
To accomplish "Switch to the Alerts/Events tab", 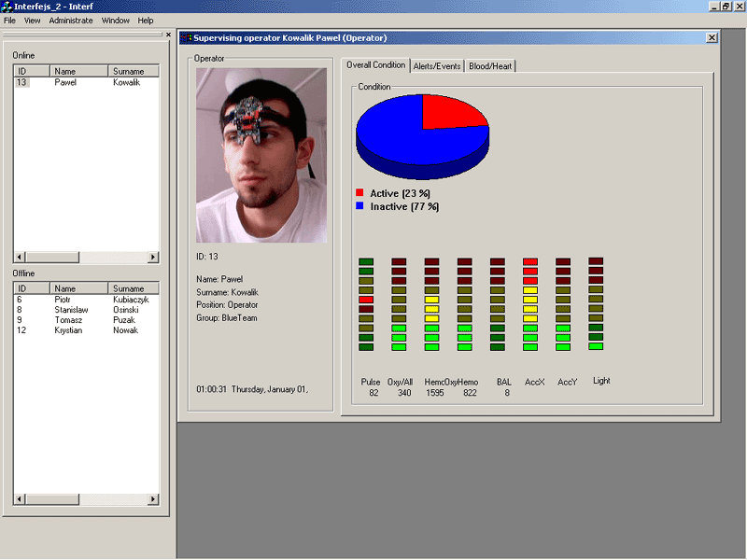I will tap(437, 66).
